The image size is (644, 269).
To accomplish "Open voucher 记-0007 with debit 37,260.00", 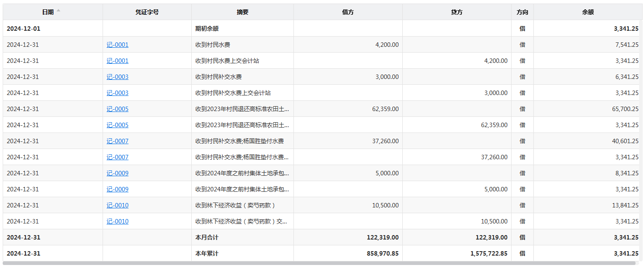I will [117, 141].
